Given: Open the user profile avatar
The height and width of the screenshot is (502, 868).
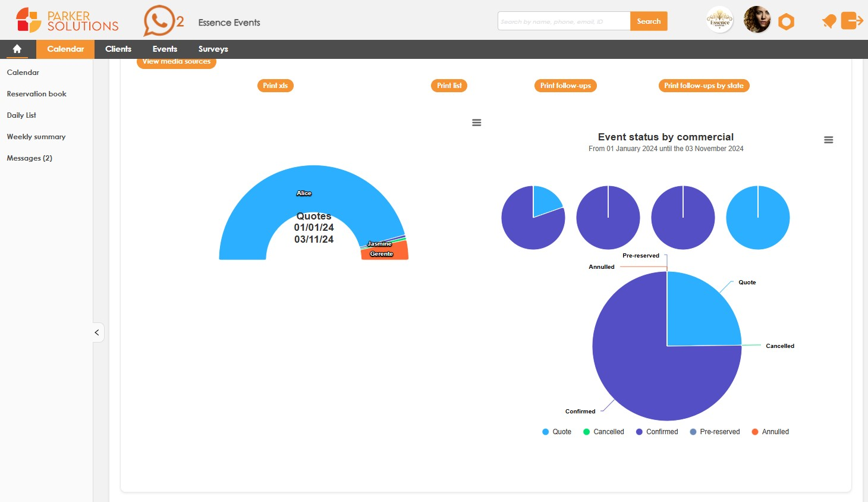Looking at the screenshot, I should click(x=756, y=20).
